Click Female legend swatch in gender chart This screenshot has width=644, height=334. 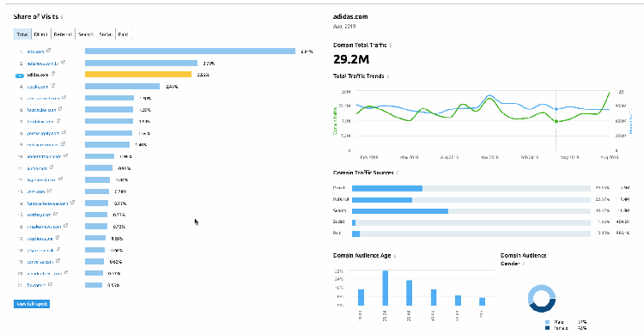(548, 328)
